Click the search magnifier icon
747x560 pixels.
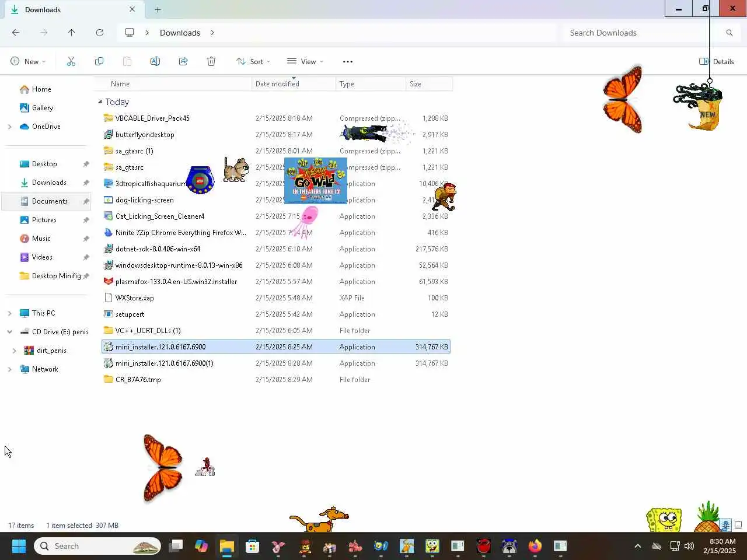pyautogui.click(x=729, y=33)
